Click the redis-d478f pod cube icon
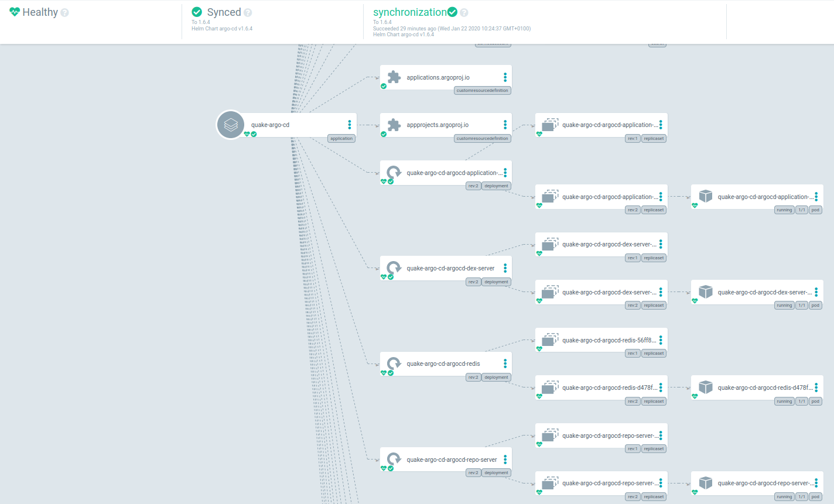 tap(706, 387)
